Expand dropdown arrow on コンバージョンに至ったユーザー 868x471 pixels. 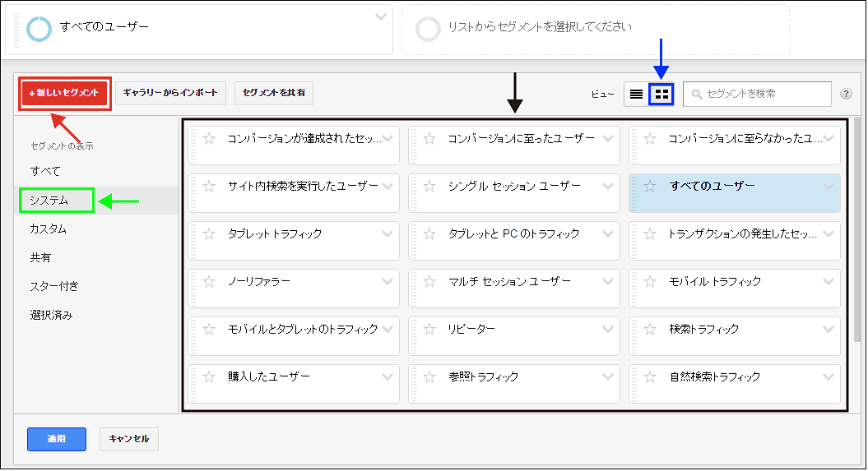(608, 138)
